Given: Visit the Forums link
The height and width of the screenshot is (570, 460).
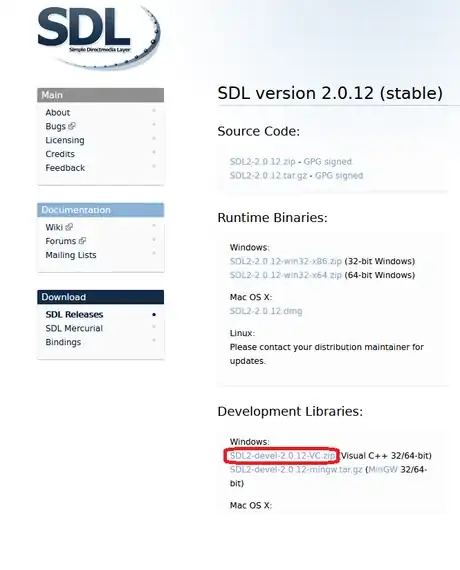Looking at the screenshot, I should point(61,241).
